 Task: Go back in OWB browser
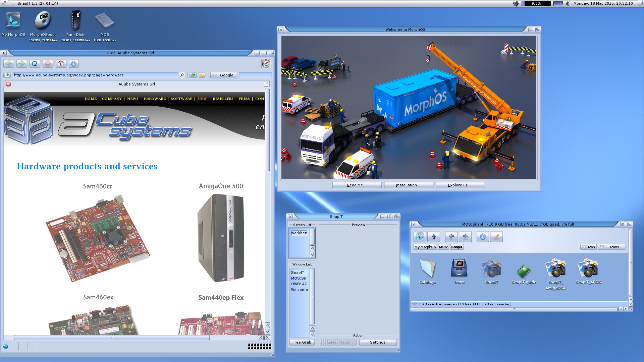pos(9,63)
